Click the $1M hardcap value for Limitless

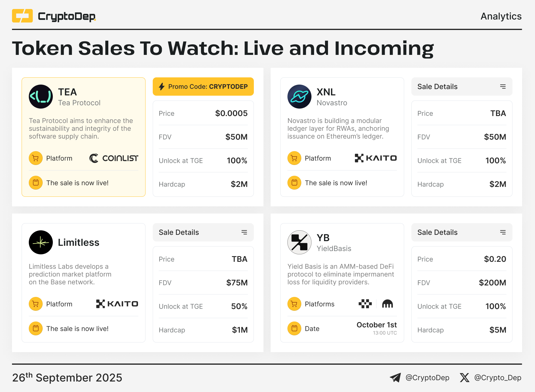point(240,330)
